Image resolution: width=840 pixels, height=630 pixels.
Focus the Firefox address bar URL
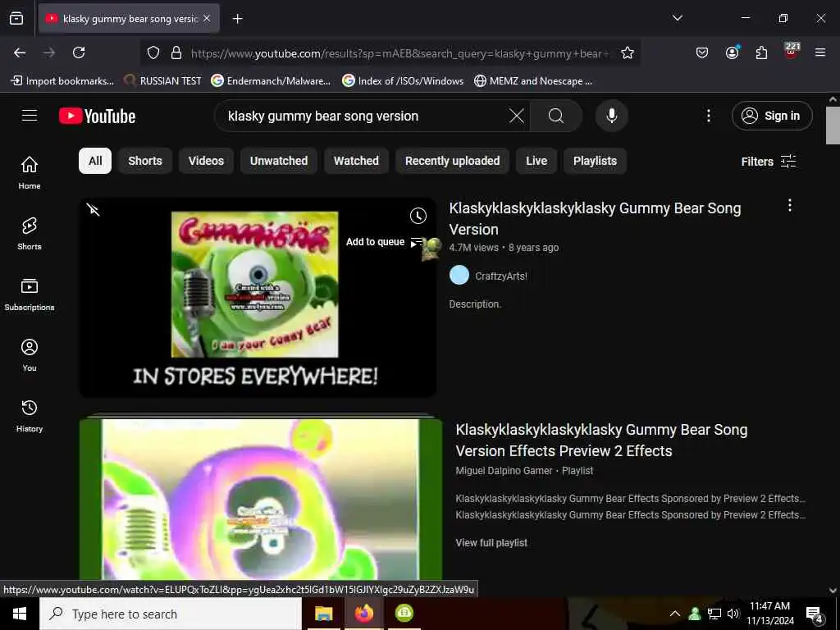point(399,53)
